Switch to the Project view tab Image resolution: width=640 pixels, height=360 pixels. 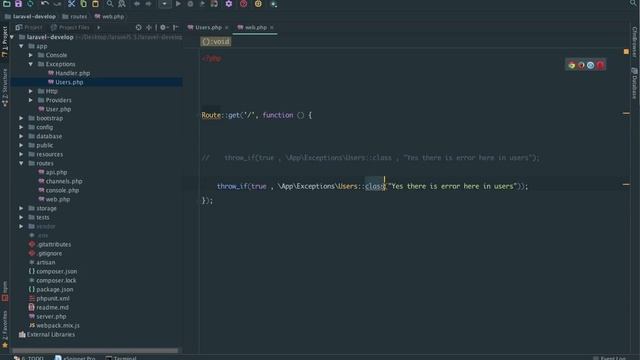29,27
